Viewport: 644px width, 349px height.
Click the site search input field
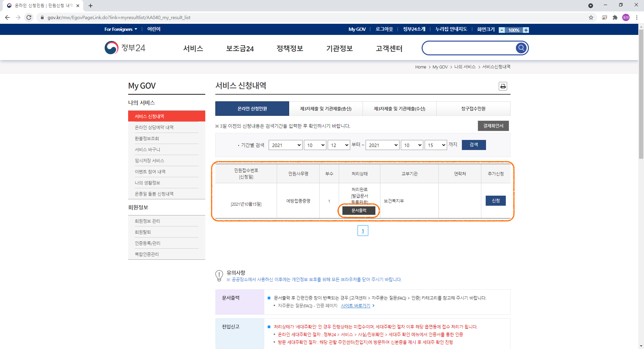click(470, 48)
